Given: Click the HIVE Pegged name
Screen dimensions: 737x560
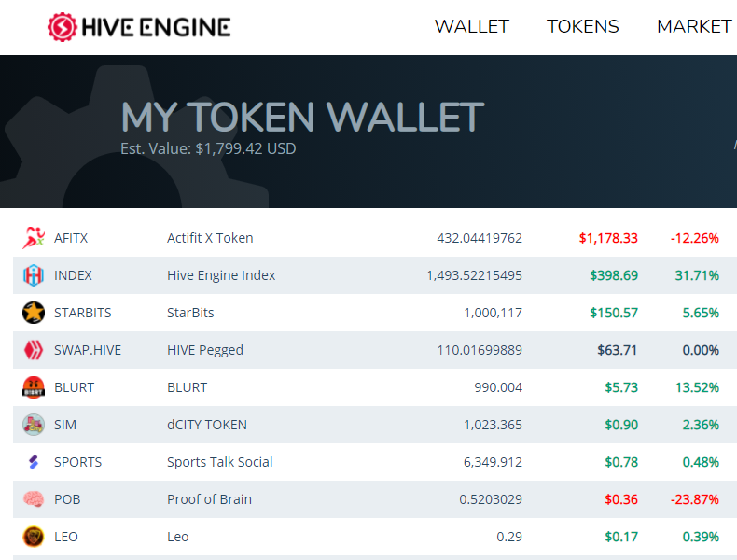Looking at the screenshot, I should point(205,350).
